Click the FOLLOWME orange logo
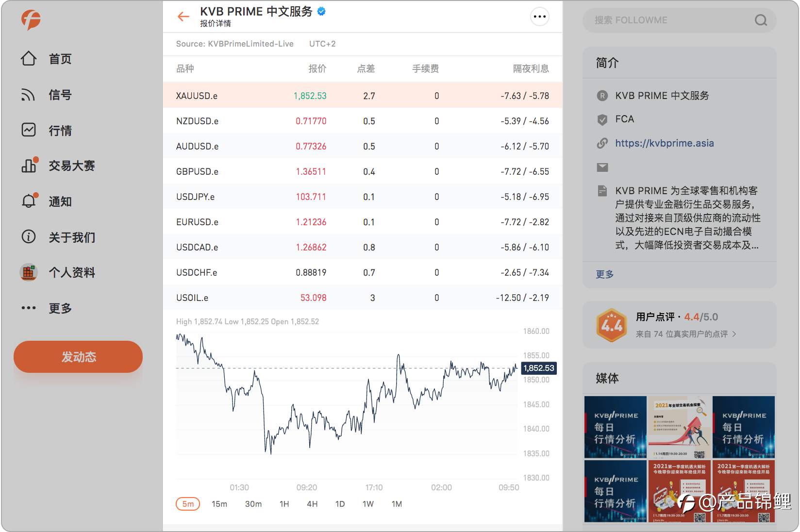 (31, 19)
